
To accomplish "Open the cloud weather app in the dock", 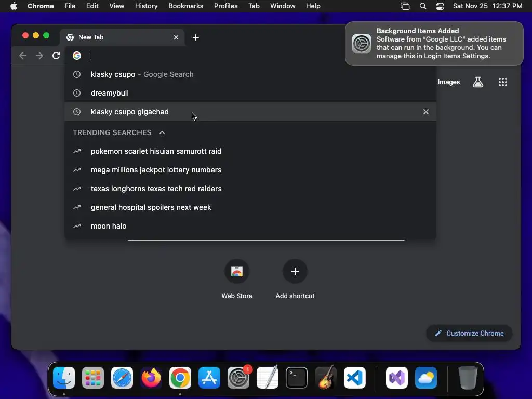I will [426, 378].
